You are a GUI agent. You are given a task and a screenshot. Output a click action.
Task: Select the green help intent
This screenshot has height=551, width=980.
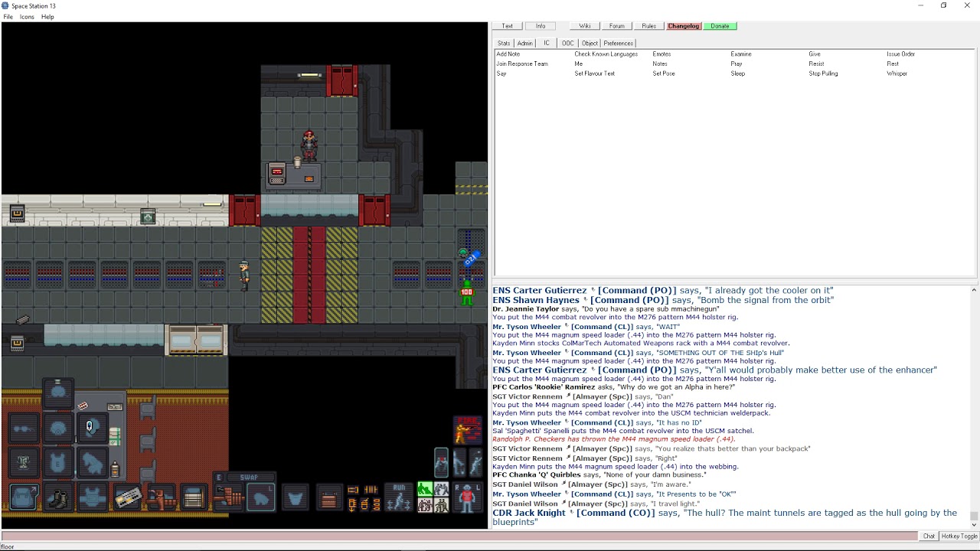coord(425,488)
